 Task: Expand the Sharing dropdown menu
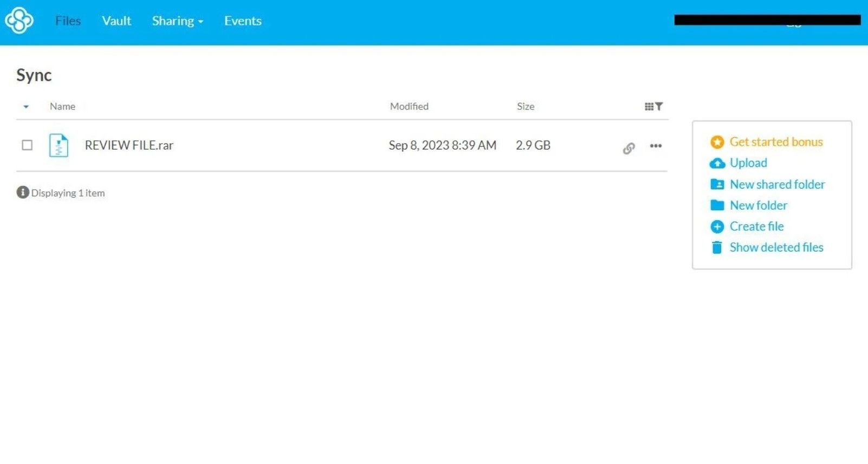[178, 21]
